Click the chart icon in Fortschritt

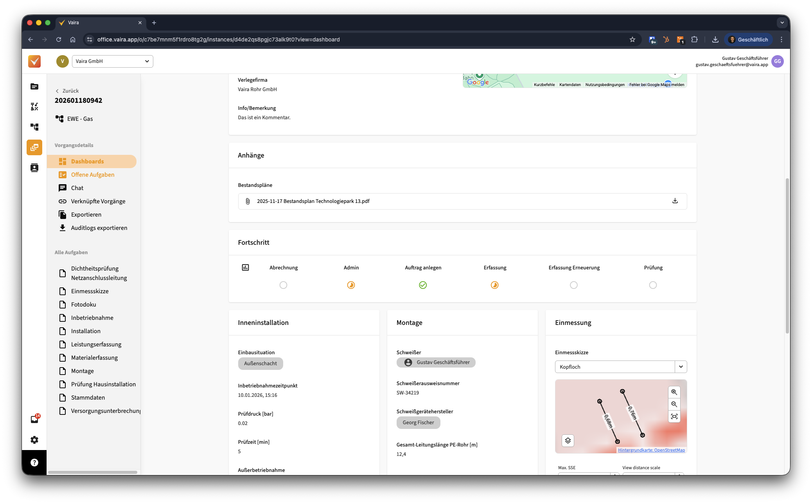pyautogui.click(x=245, y=267)
